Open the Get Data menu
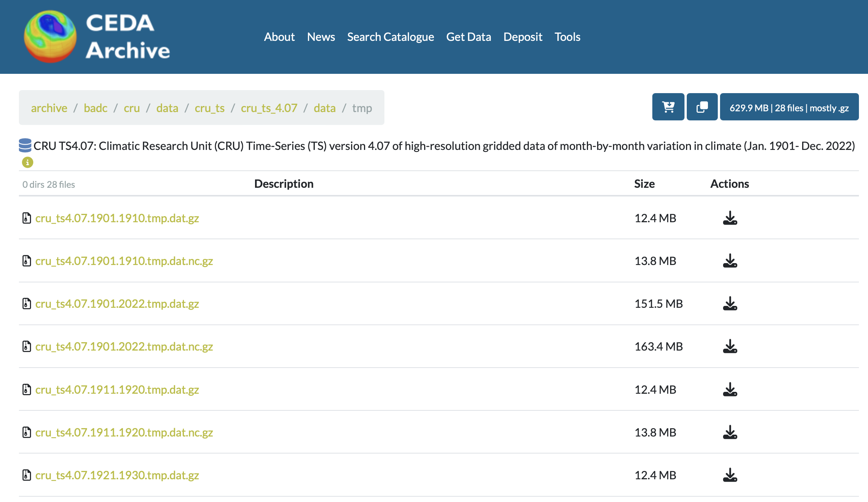The height and width of the screenshot is (502, 868). click(x=468, y=37)
